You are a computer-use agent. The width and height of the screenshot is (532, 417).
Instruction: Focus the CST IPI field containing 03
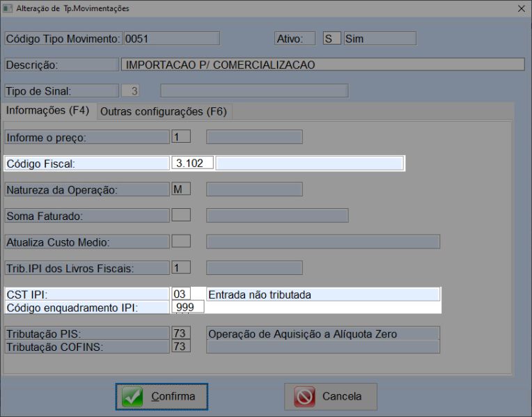pos(181,294)
